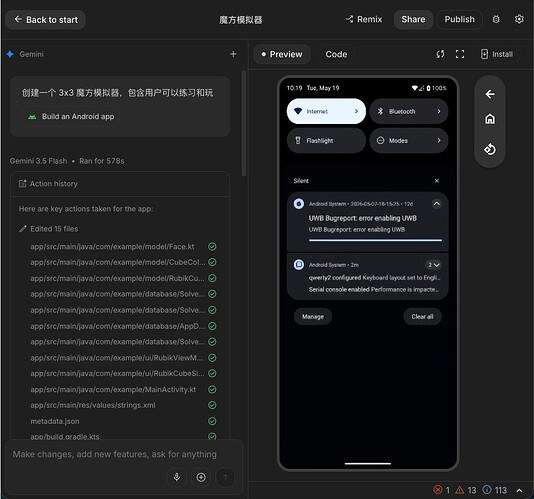Rotate the emulator device screen
This screenshot has height=499, width=534.
pos(490,149)
